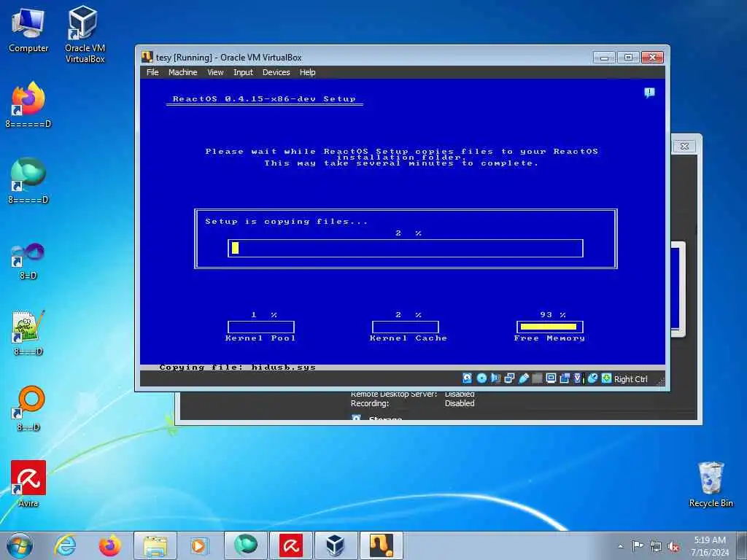Click the mouse integration status icon
Viewport: 747px width, 560px height.
point(592,378)
